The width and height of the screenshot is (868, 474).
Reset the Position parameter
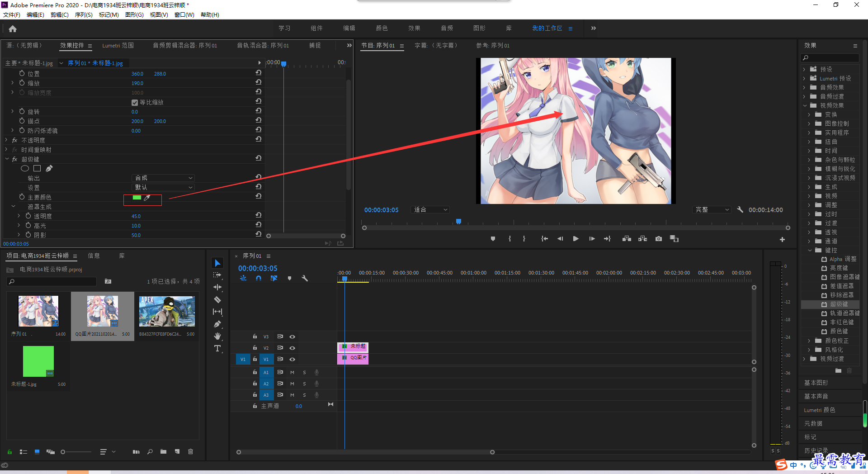(259, 73)
